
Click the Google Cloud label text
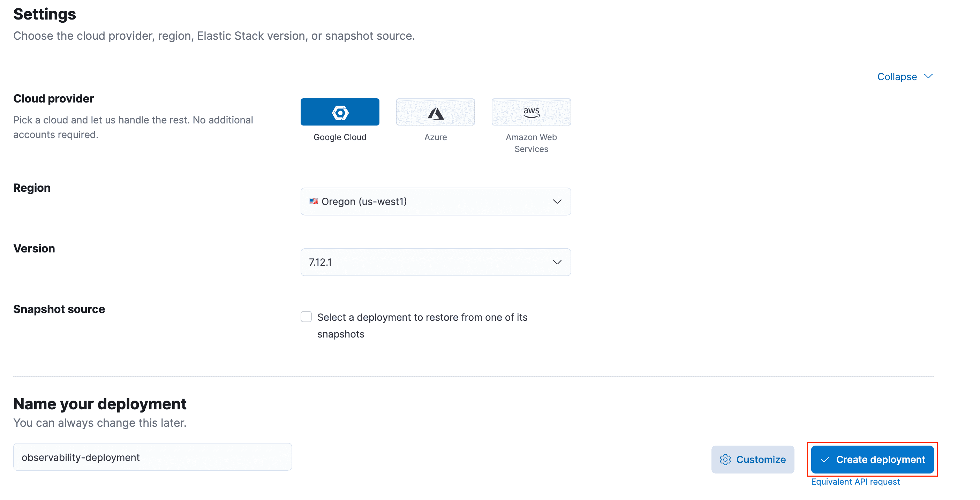340,137
